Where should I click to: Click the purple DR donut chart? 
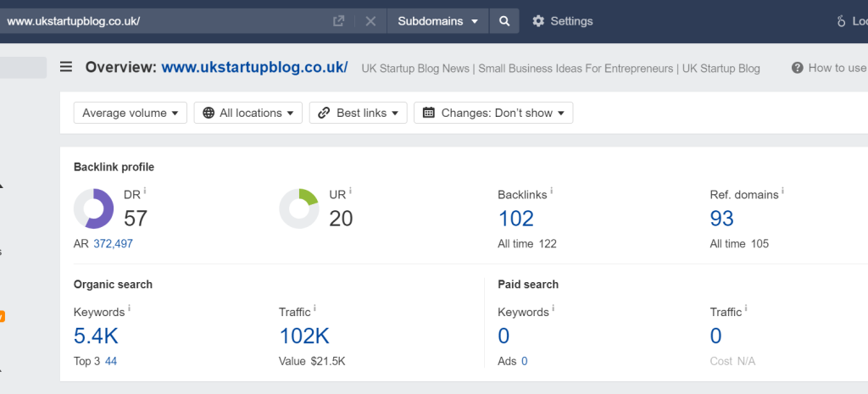coord(93,208)
